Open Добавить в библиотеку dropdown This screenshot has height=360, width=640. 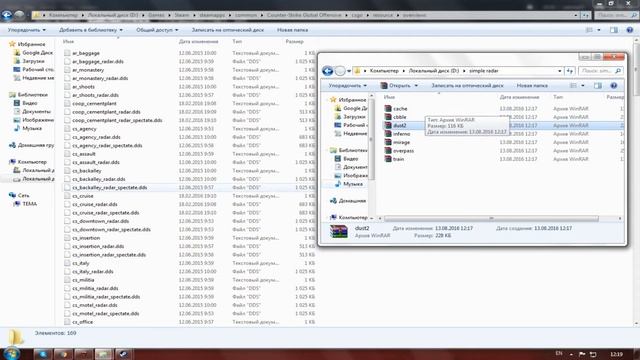[x=91, y=30]
